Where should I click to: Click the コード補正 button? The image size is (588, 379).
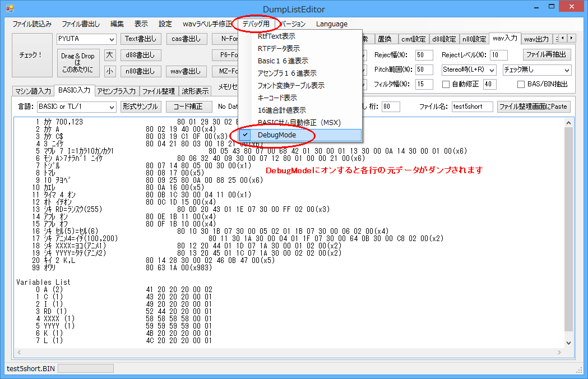pyautogui.click(x=189, y=107)
